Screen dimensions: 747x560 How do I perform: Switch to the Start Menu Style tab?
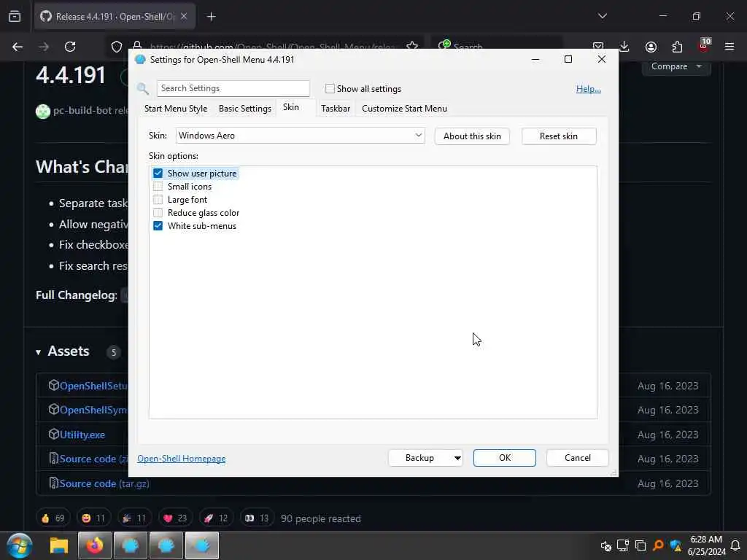[176, 109]
